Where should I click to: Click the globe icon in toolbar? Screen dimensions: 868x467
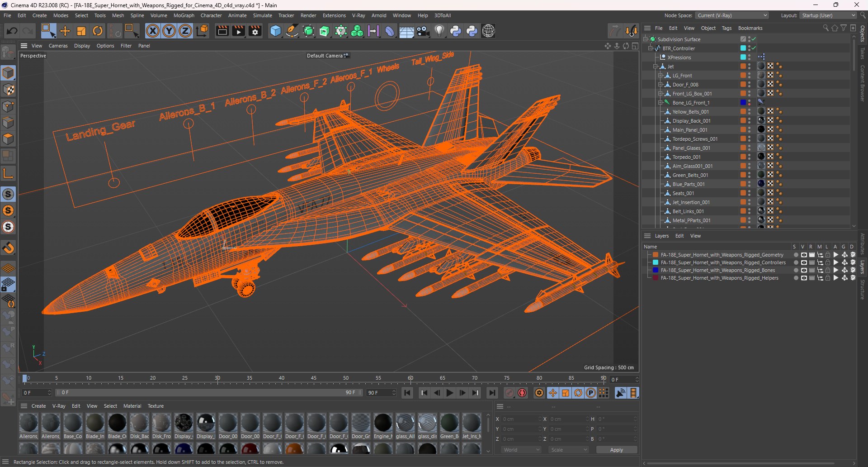(x=488, y=31)
